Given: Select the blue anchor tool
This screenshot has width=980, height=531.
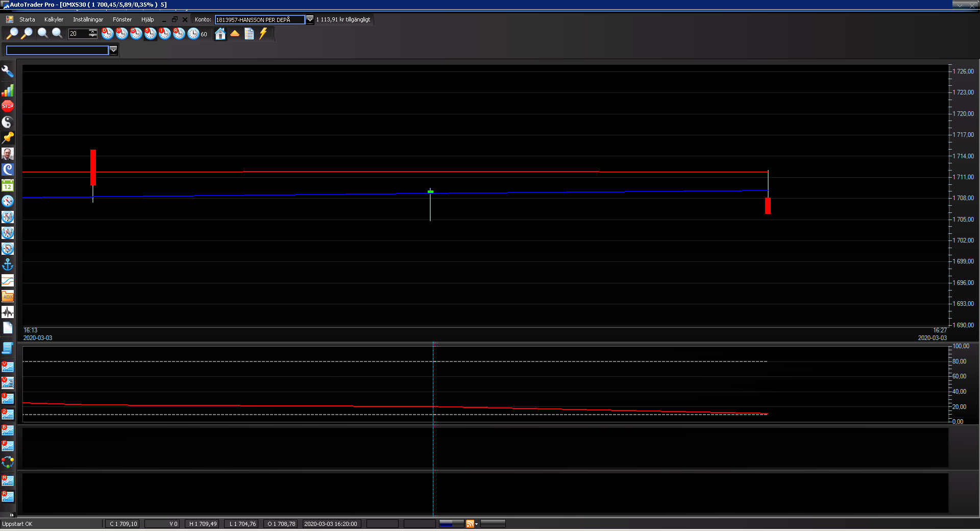Looking at the screenshot, I should click(x=8, y=264).
